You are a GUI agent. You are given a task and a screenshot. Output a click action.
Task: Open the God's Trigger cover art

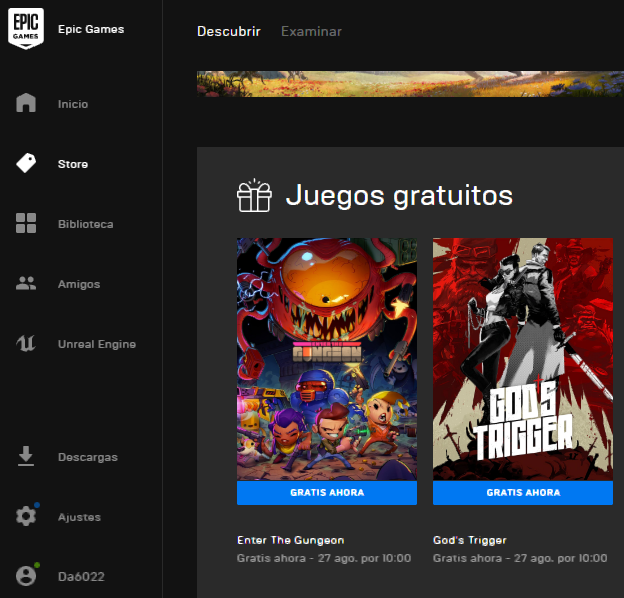point(523,359)
